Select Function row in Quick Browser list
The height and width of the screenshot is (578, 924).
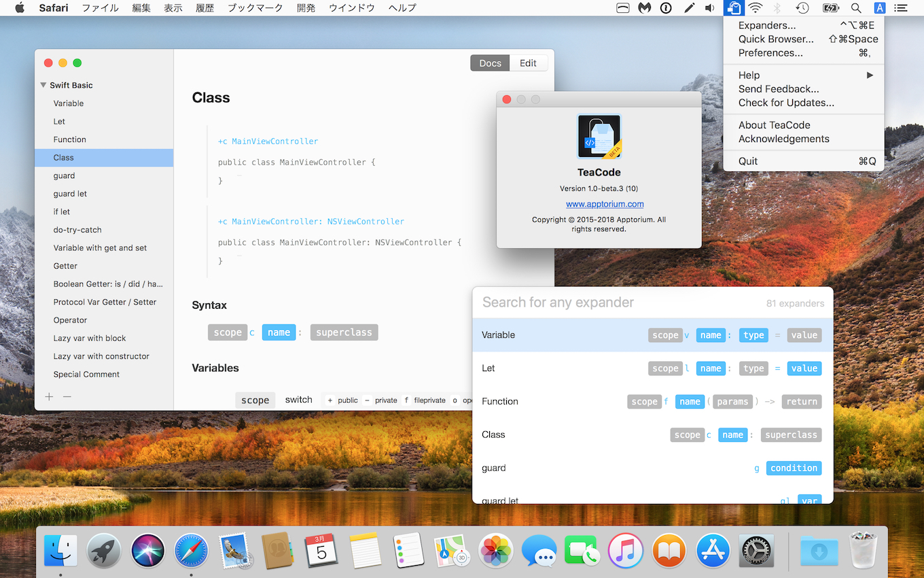coord(652,401)
